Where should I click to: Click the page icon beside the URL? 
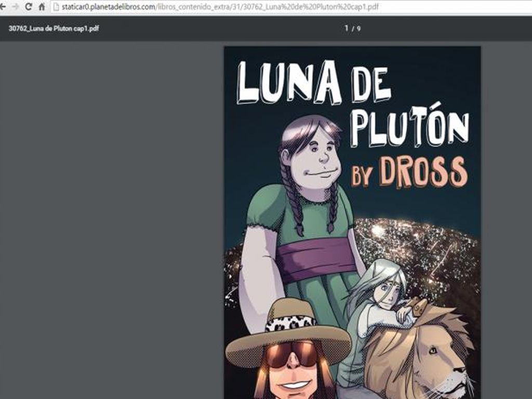click(x=56, y=7)
